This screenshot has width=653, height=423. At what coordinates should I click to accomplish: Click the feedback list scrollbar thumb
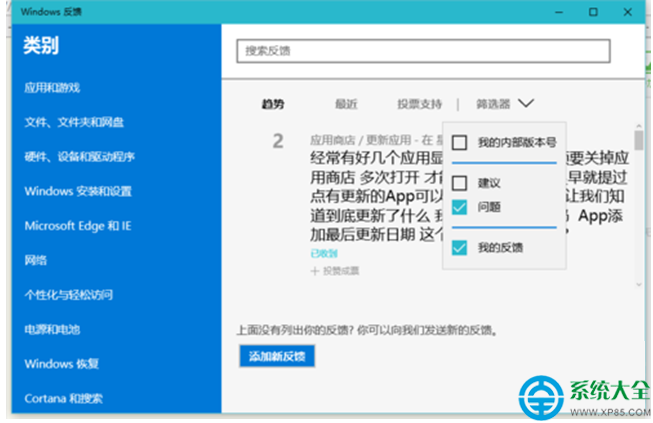pos(639,140)
